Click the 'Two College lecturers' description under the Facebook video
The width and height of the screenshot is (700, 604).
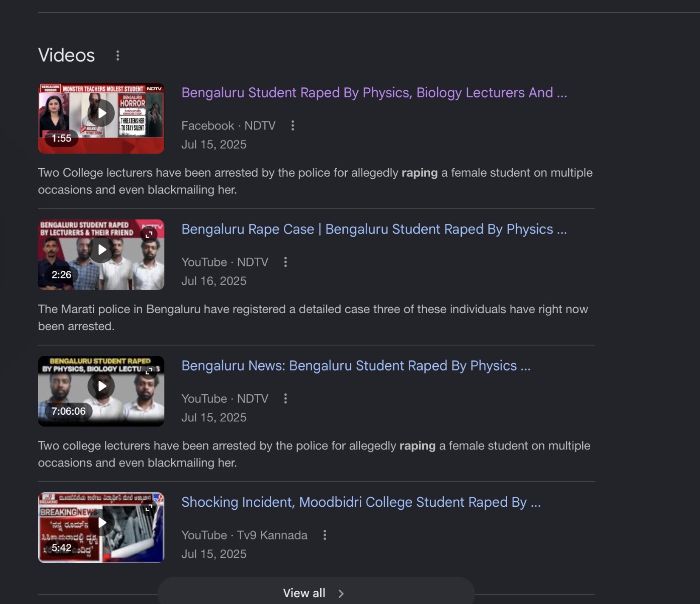pyautogui.click(x=315, y=181)
